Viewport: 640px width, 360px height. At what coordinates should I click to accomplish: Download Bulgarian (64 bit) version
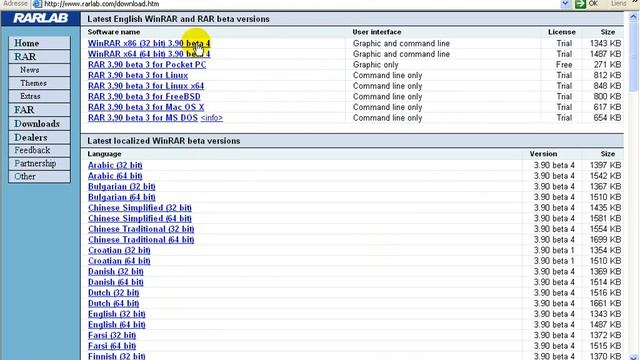[122, 197]
